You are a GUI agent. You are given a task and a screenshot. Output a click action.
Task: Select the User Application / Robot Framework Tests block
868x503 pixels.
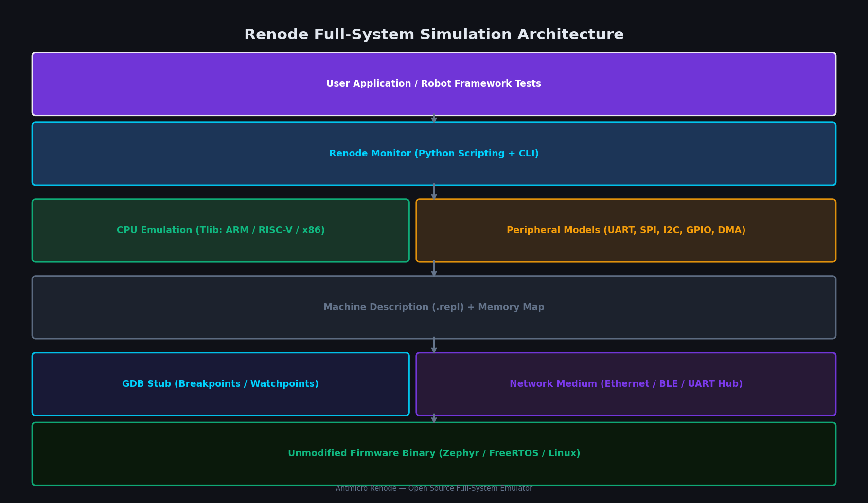[x=434, y=84]
